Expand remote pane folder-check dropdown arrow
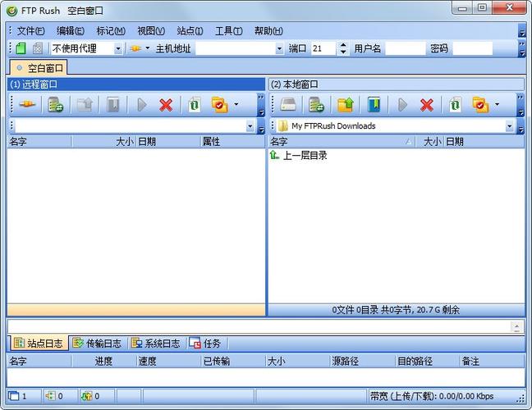The height and width of the screenshot is (410, 532). point(236,104)
